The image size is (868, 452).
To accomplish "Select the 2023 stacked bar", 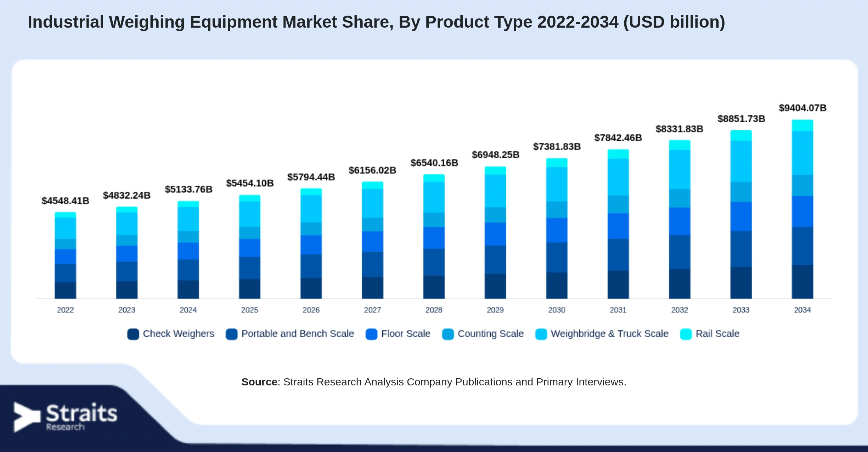I will 127,253.
